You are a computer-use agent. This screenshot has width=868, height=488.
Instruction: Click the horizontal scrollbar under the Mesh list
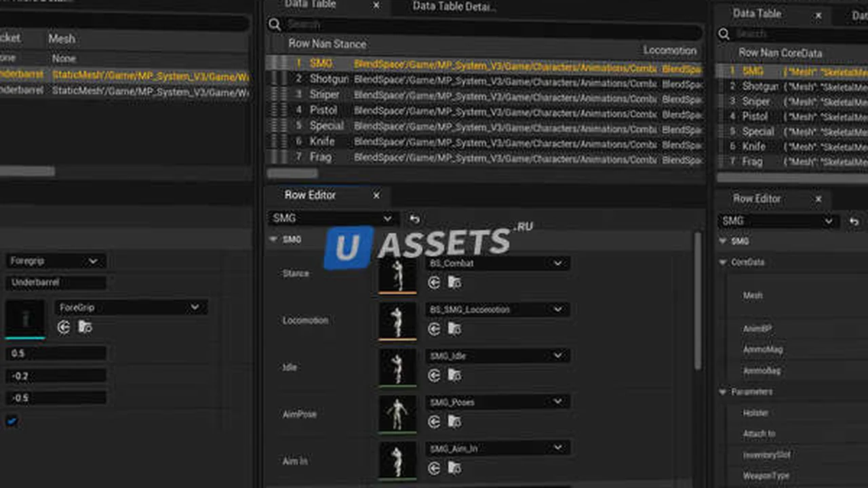26,171
